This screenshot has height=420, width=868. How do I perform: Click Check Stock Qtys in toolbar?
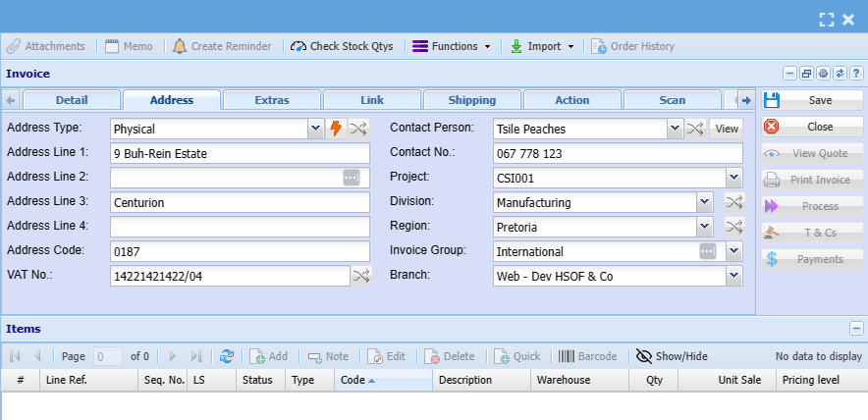pyautogui.click(x=342, y=46)
